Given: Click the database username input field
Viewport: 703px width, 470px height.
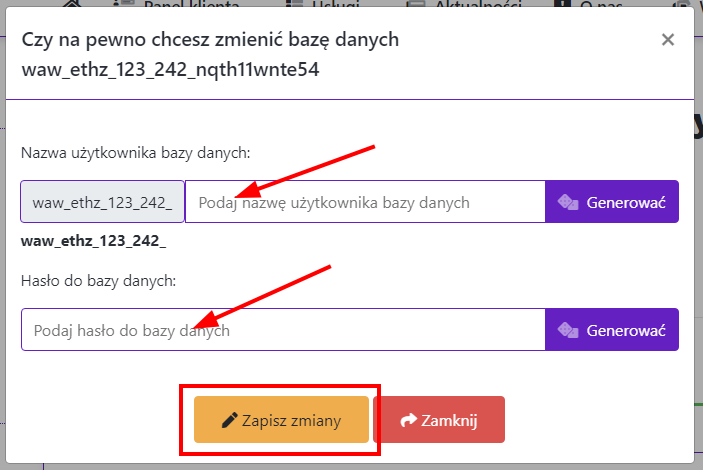Looking at the screenshot, I should pyautogui.click(x=364, y=202).
